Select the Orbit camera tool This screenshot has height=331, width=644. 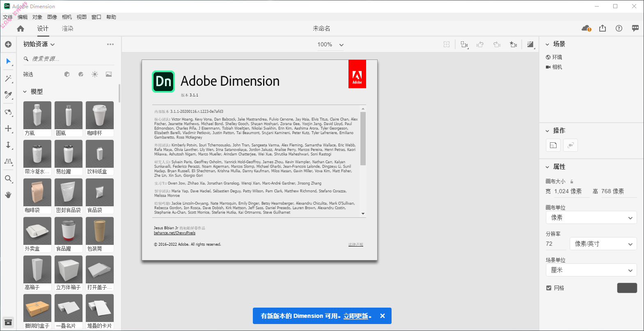click(x=8, y=112)
